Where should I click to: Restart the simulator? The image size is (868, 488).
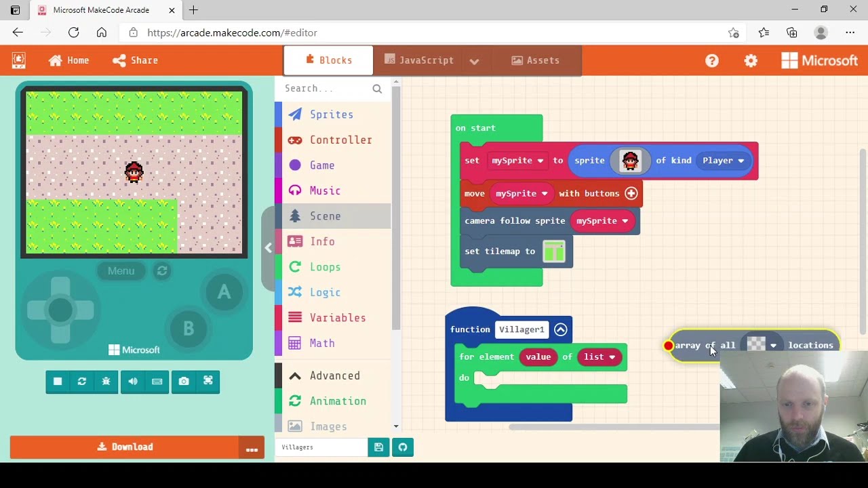point(82,382)
